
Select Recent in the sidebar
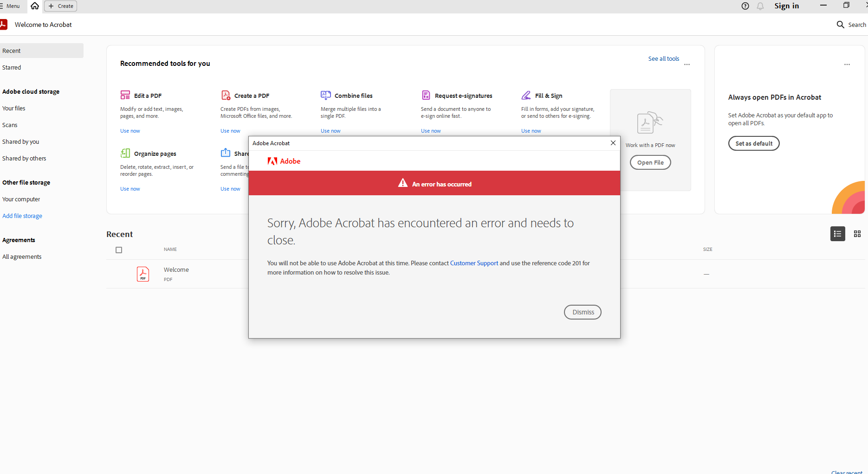click(x=41, y=51)
